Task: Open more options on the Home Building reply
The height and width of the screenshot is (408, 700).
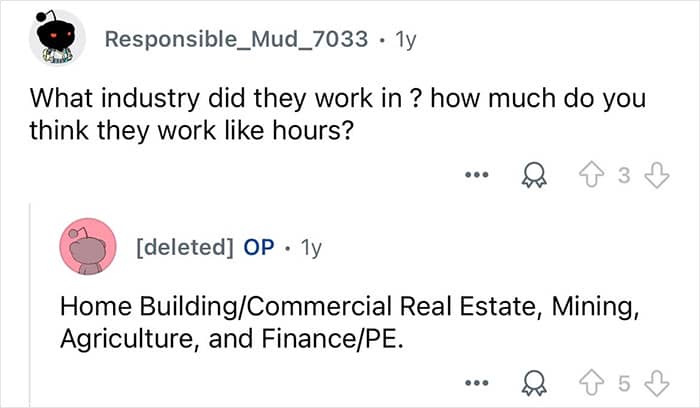Action: point(478,384)
